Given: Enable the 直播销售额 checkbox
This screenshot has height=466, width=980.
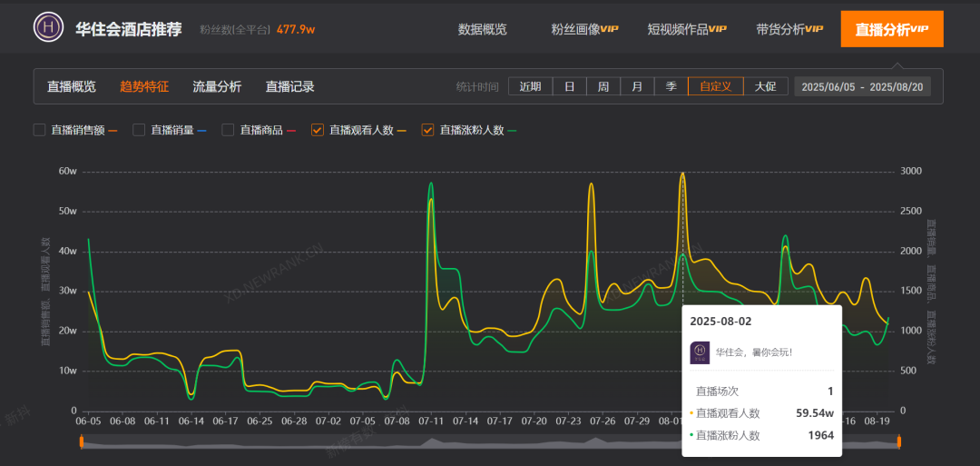Looking at the screenshot, I should [39, 130].
